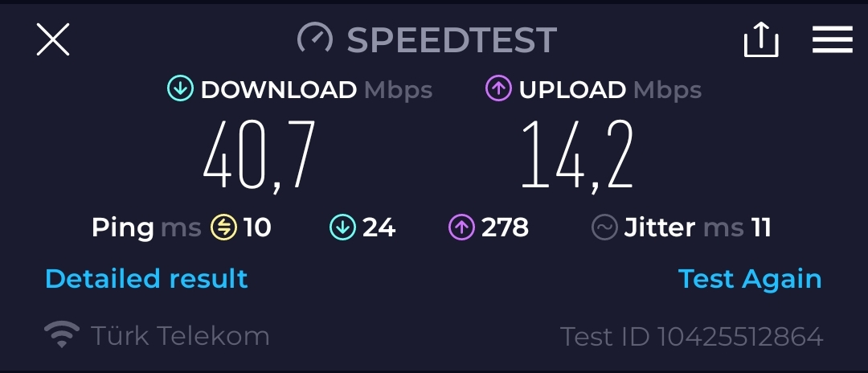Image resolution: width=868 pixels, height=373 pixels.
Task: Tap the Ping ms label
Action: coord(146,227)
